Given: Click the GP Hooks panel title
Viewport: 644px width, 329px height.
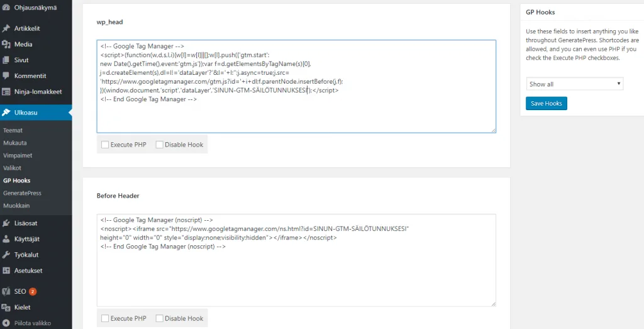Looking at the screenshot, I should (x=540, y=13).
